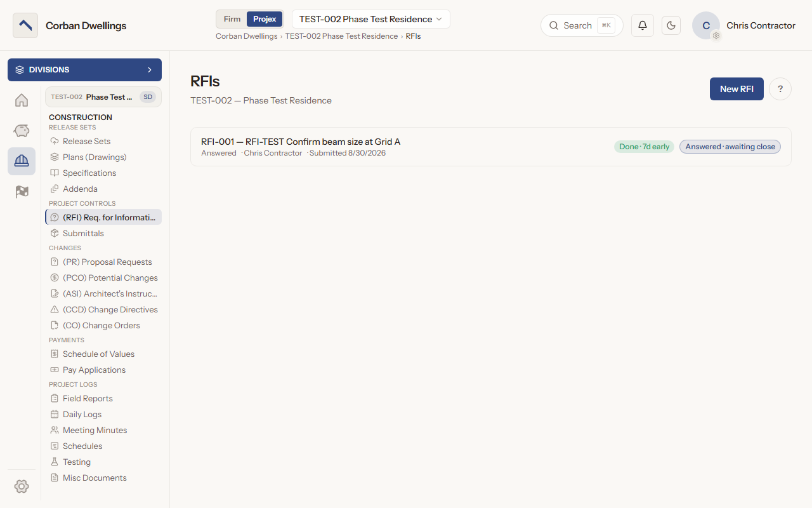Click the Submittals box icon
Viewport: 812px width, 508px height.
[55, 233]
